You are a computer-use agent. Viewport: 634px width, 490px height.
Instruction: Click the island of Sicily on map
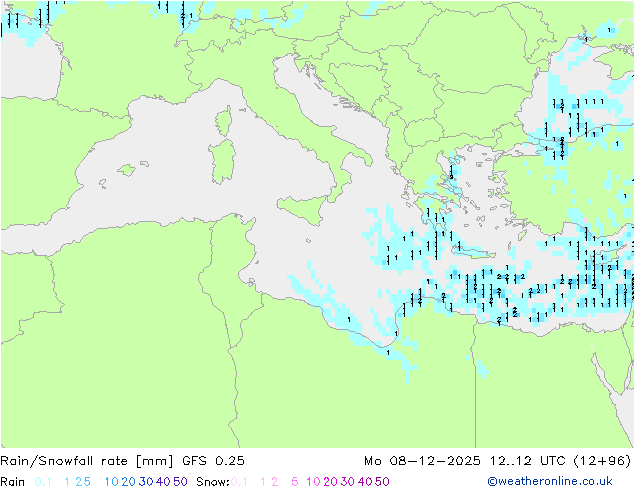tap(305, 208)
